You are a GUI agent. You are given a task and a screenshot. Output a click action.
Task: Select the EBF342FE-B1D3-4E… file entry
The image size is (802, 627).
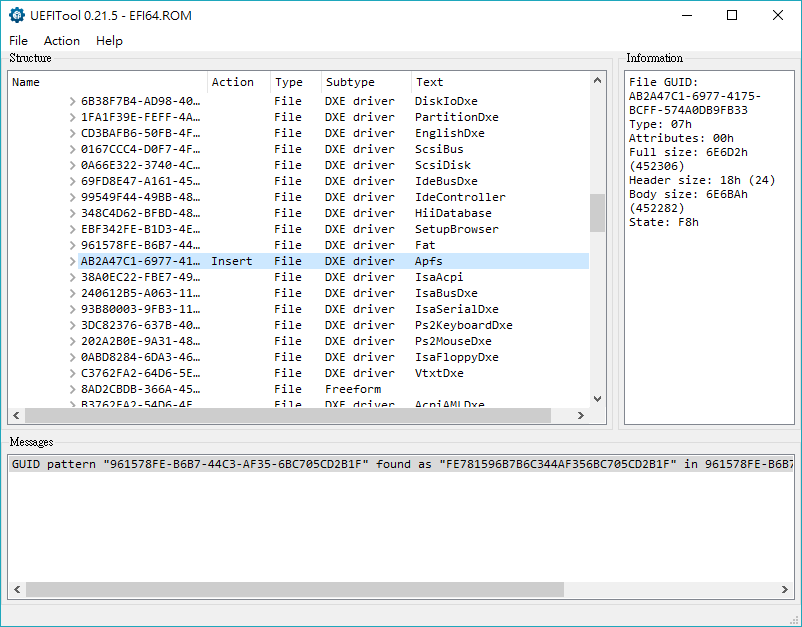pyautogui.click(x=141, y=229)
